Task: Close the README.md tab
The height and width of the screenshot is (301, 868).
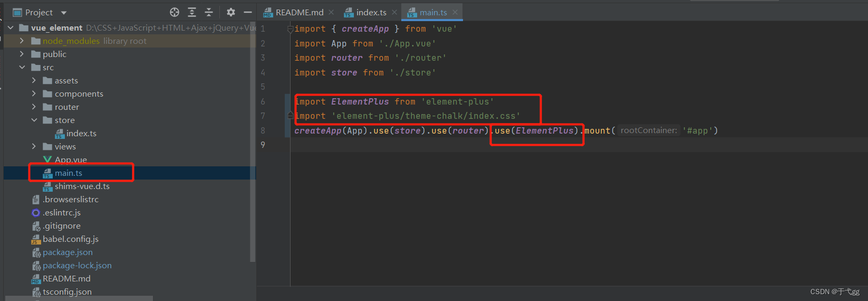Action: pos(331,12)
